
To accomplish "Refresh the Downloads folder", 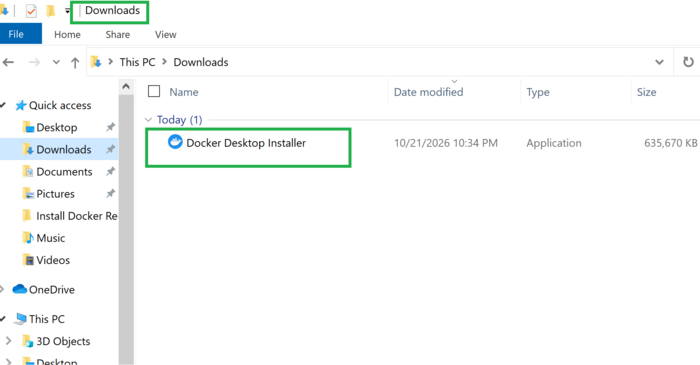I will [688, 62].
